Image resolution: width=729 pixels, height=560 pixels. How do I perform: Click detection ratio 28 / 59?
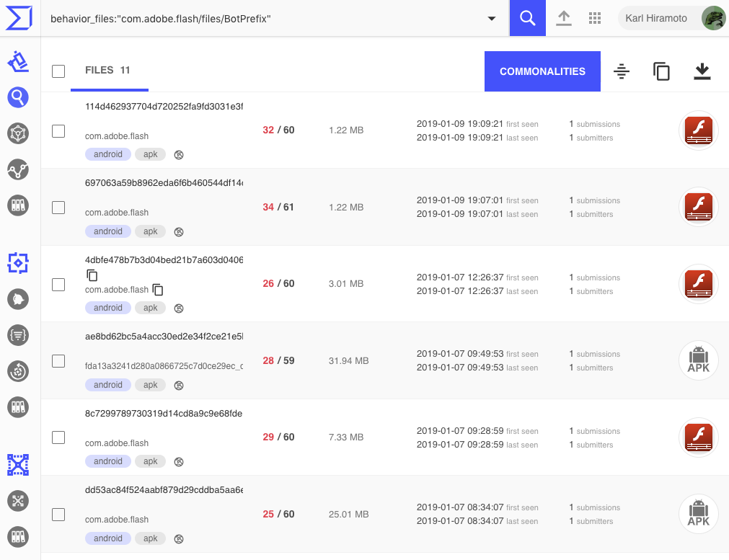tap(278, 360)
